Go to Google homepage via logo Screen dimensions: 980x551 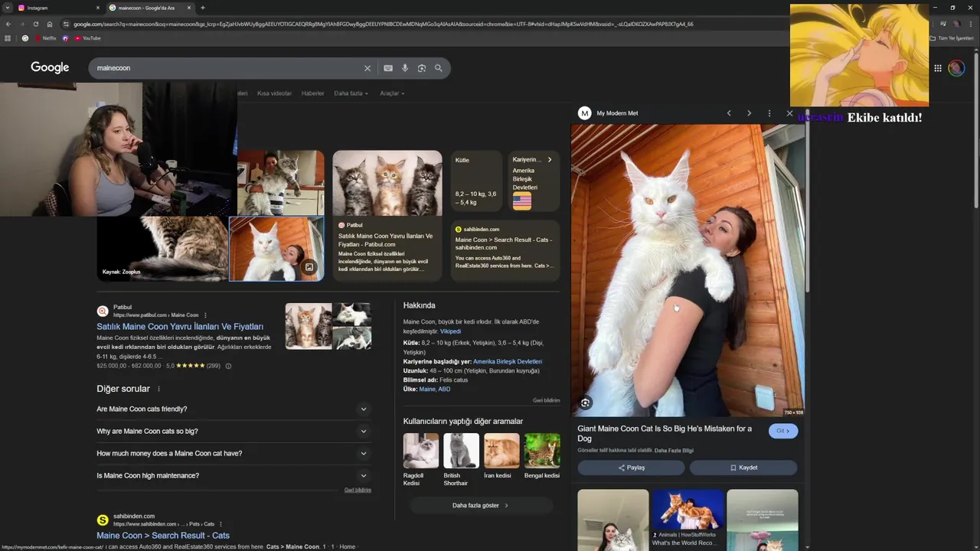tap(50, 67)
